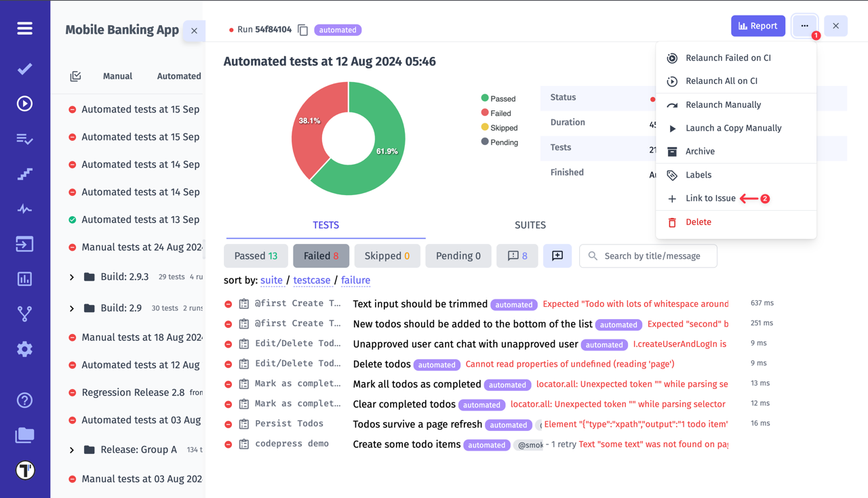This screenshot has width=868, height=498.
Task: Select Link to Issue from the menu
Action: (x=711, y=198)
